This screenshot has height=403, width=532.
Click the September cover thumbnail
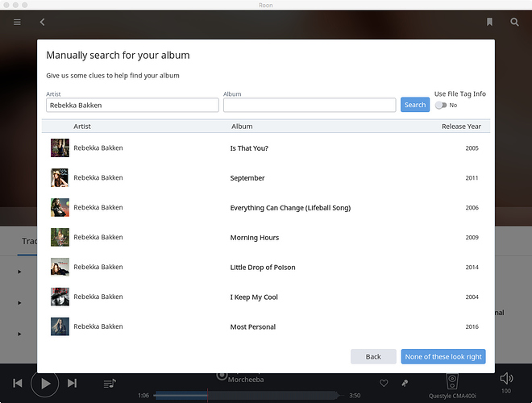(60, 178)
